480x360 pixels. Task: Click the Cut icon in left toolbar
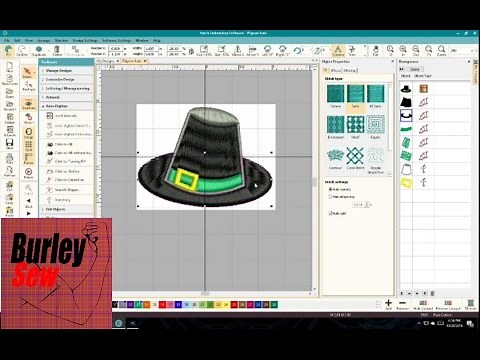(x=9, y=186)
